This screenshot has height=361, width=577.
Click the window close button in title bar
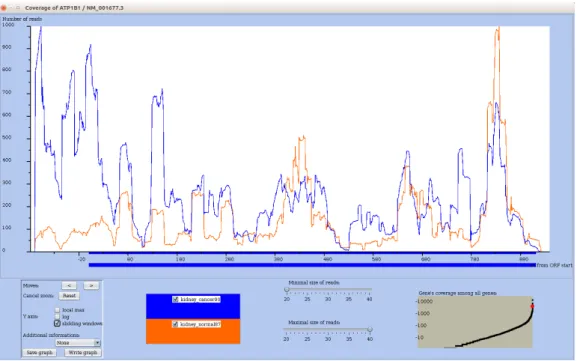tap(4, 8)
